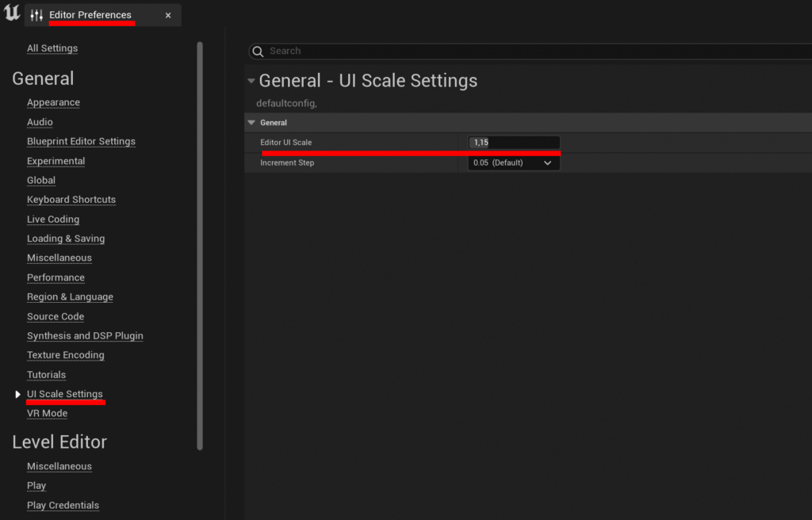Click the Level Editor sidebar heading

tap(59, 442)
